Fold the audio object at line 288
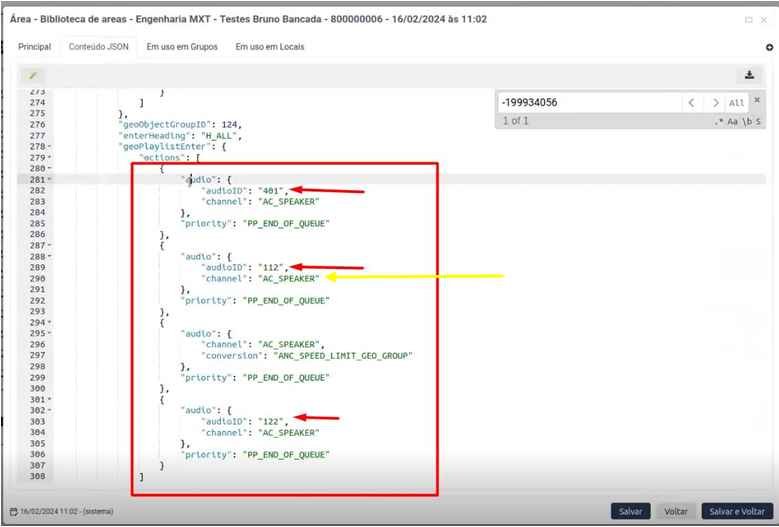Screen dimensions: 779x527 49,256
